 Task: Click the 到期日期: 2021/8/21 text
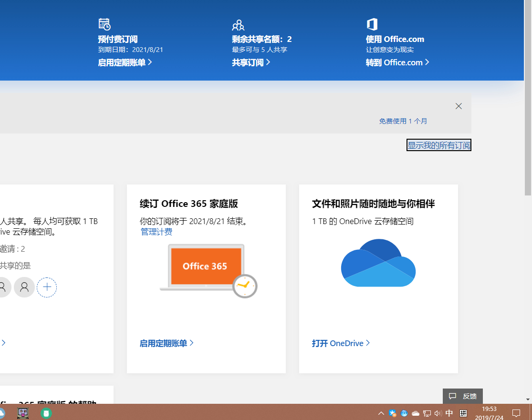131,50
